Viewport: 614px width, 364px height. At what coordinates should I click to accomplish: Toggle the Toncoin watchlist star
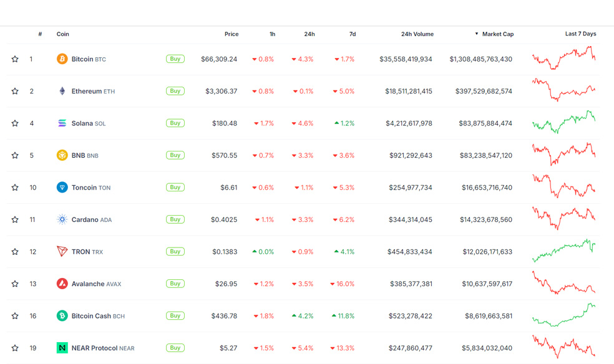[15, 187]
